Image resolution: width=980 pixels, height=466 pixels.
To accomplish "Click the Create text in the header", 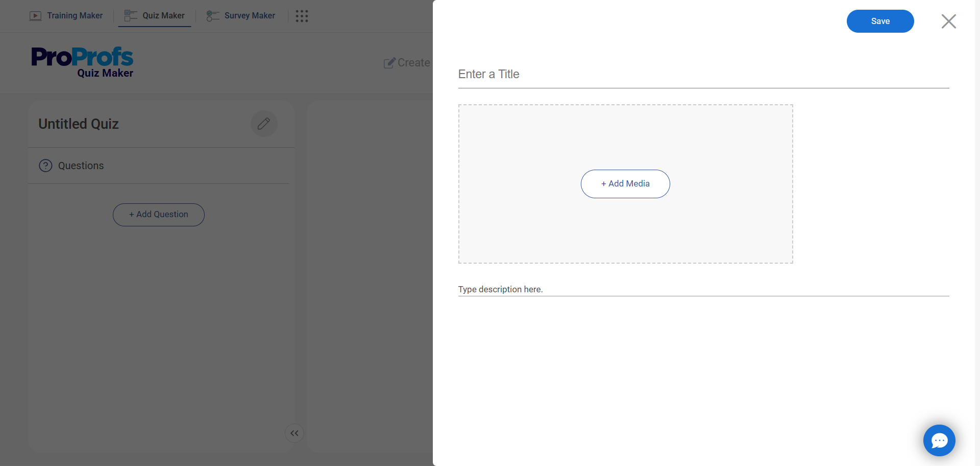I will click(x=414, y=63).
